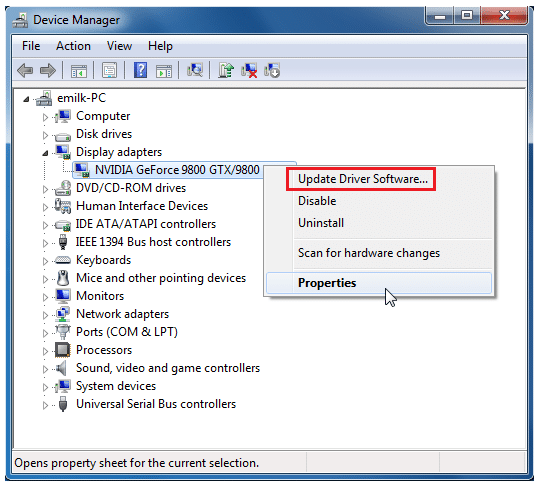Expand the Disk drives node arrow

coord(45,135)
